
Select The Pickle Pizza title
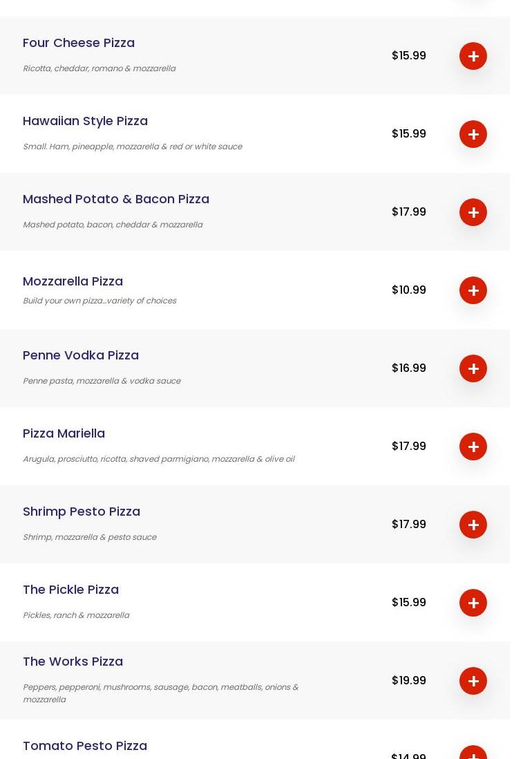pyautogui.click(x=70, y=590)
